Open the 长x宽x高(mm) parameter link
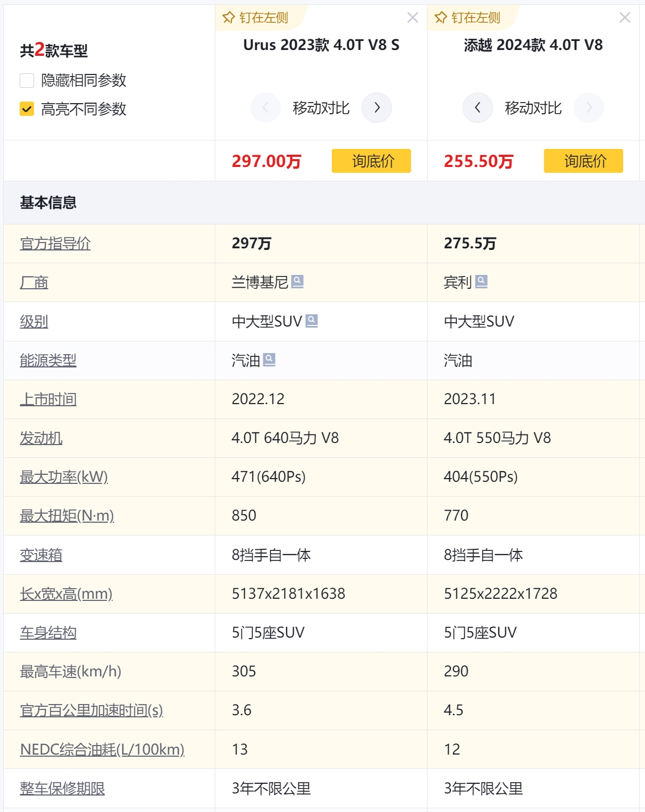This screenshot has width=645, height=812. 66,594
